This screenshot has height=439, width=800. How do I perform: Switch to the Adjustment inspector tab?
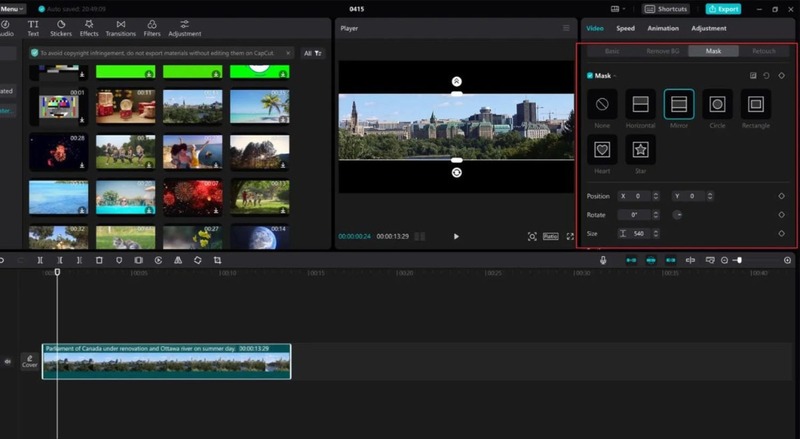coord(709,28)
